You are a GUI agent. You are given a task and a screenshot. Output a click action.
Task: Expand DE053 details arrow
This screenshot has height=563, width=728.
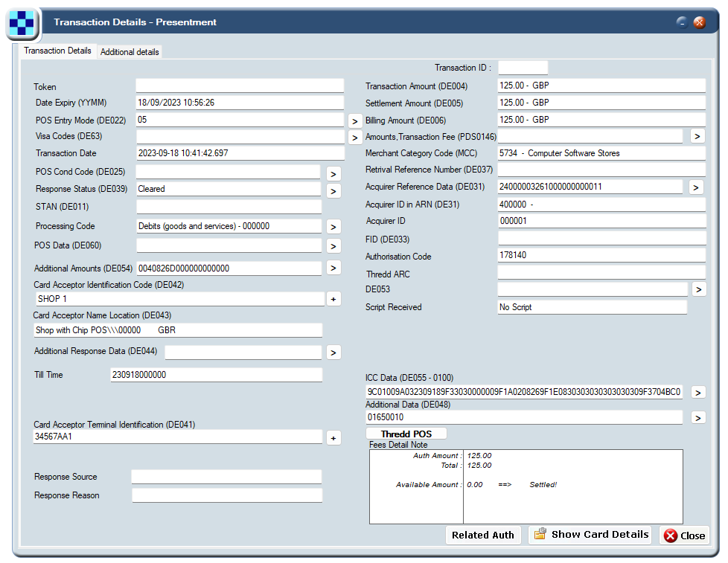[x=699, y=289]
